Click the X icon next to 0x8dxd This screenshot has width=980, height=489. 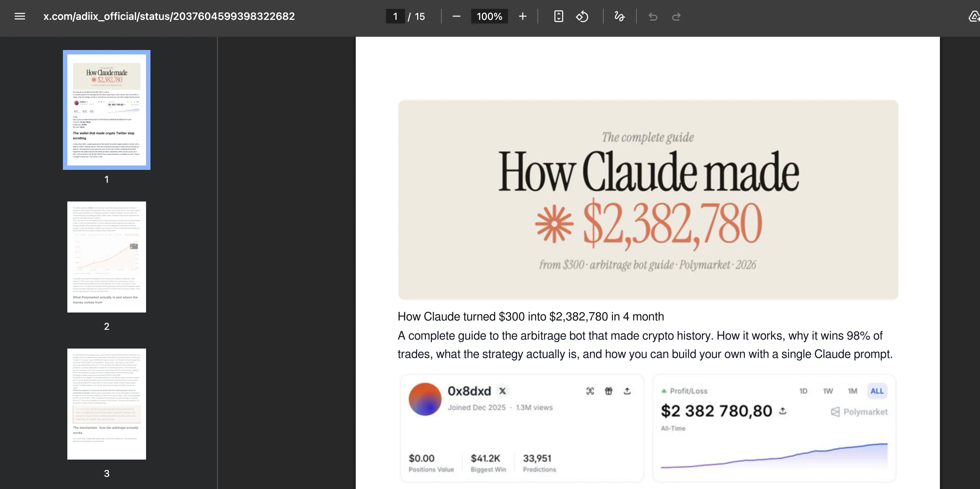coord(503,391)
